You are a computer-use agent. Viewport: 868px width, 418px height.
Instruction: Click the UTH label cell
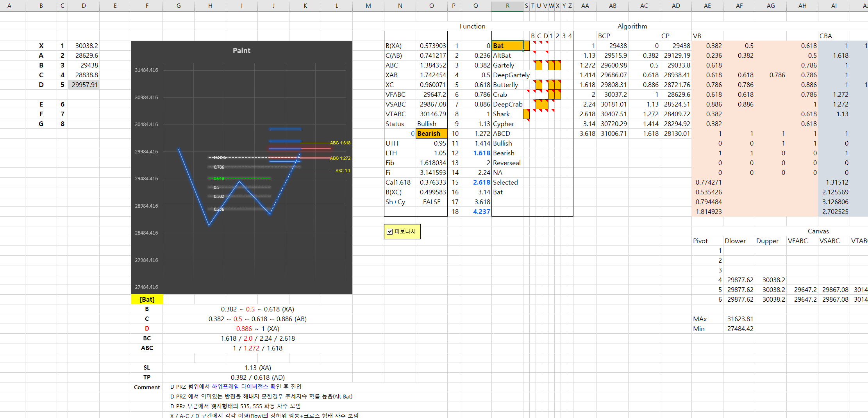click(x=400, y=143)
